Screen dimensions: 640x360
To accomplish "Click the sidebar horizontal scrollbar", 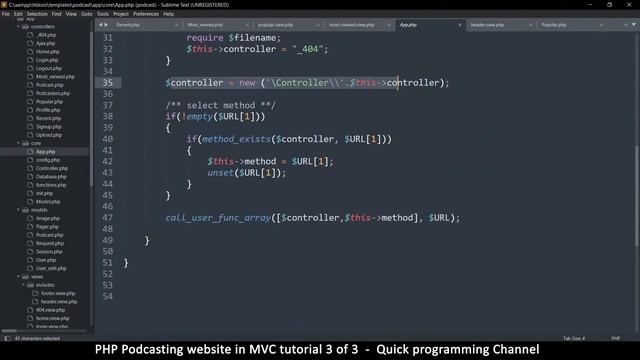I will pyautogui.click(x=9, y=331).
